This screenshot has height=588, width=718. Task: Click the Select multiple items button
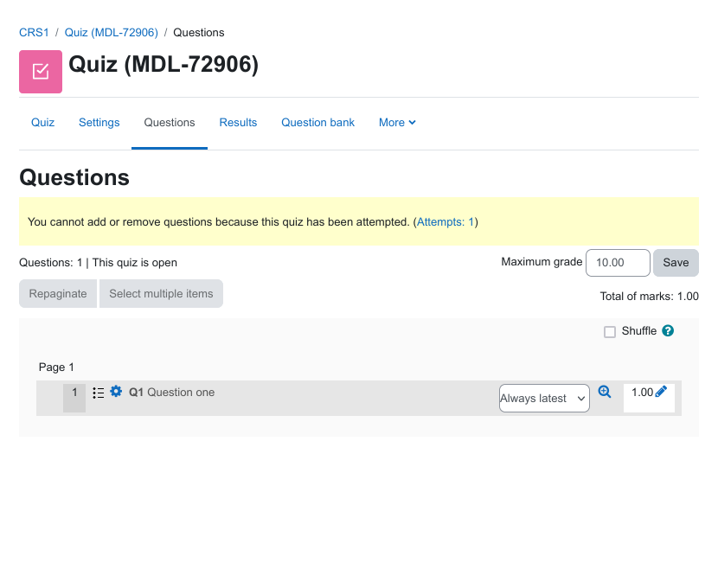tap(161, 294)
